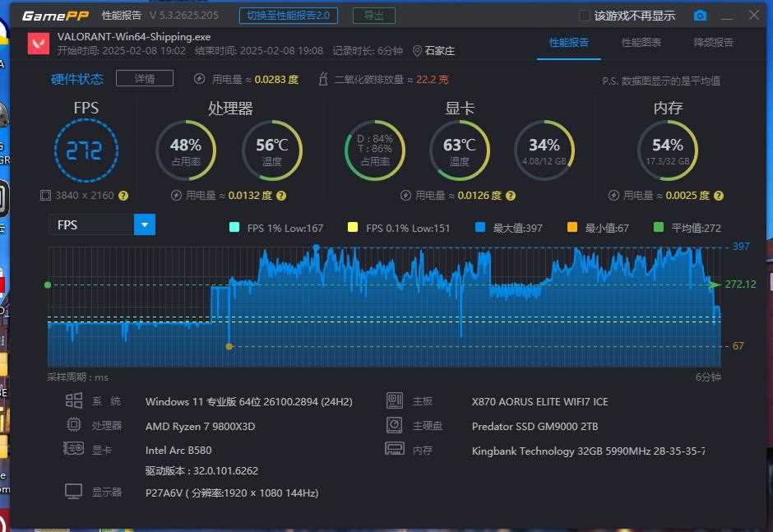Click the processor 56℃ temperature gauge
The width and height of the screenshot is (773, 532).
pyautogui.click(x=272, y=150)
